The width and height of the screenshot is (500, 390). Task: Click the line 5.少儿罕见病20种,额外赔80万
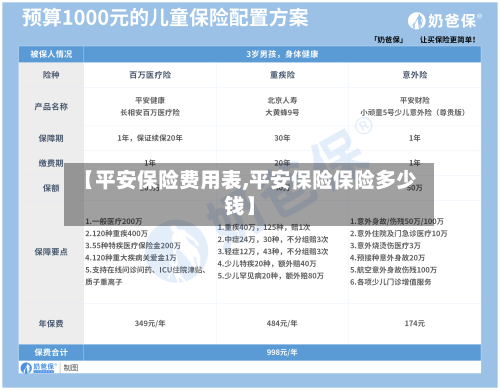[x=271, y=276]
